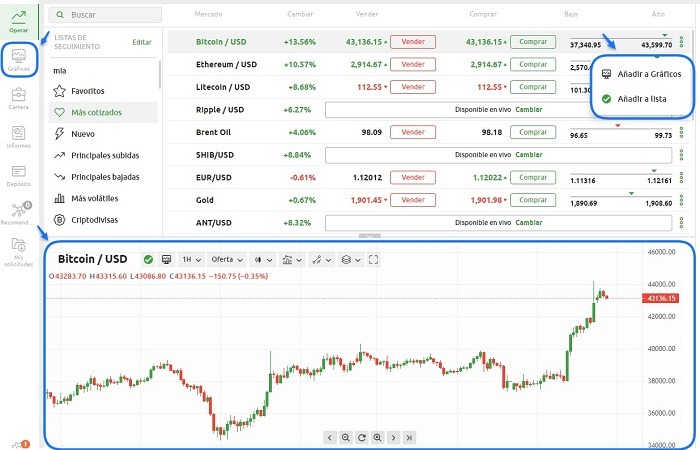Screen dimensions: 700x450
Task: Open Mis solicitudes in the sidebar
Action: (x=19, y=252)
